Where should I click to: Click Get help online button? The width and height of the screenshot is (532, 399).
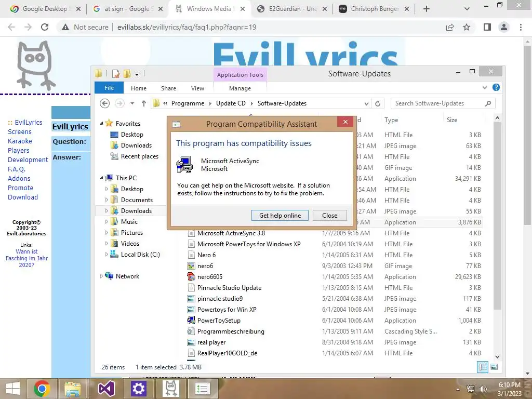tap(280, 216)
